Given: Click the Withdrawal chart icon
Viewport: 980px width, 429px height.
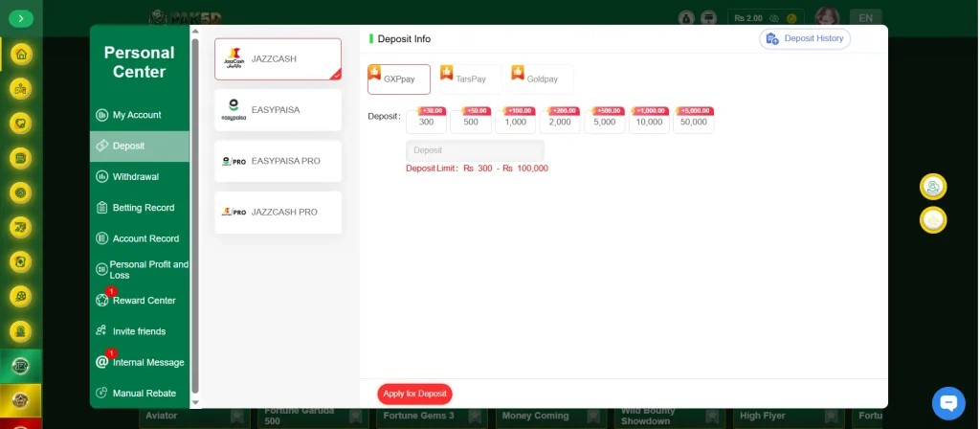Looking at the screenshot, I should (x=101, y=177).
